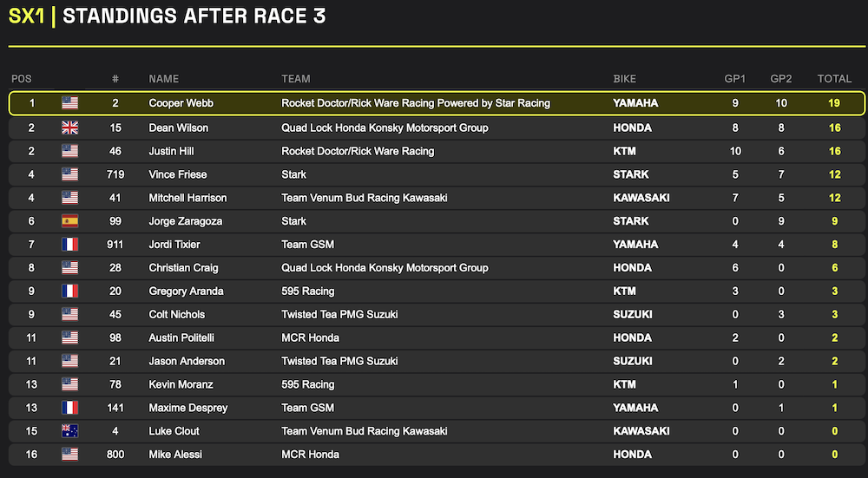Click the US flag beside Mike Alessi
This screenshot has height=478, width=868.
click(x=69, y=455)
